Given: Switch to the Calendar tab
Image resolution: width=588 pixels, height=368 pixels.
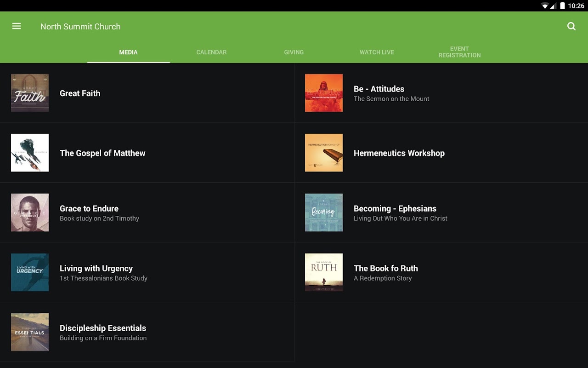Looking at the screenshot, I should click(x=211, y=52).
